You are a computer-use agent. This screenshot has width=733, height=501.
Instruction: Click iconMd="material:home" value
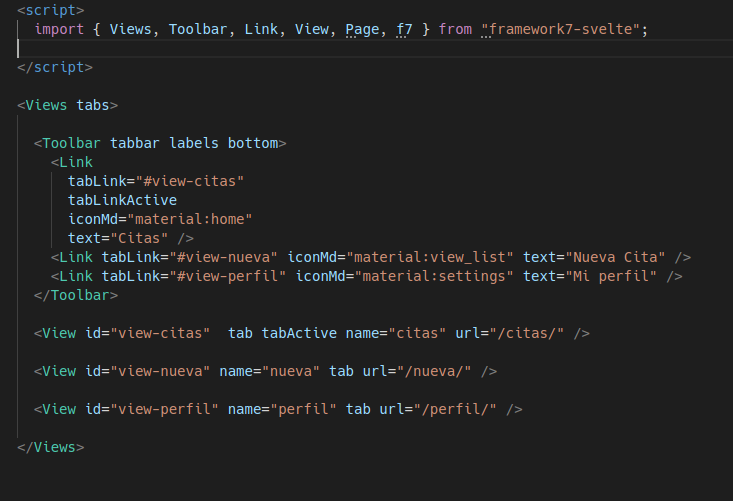(190, 219)
